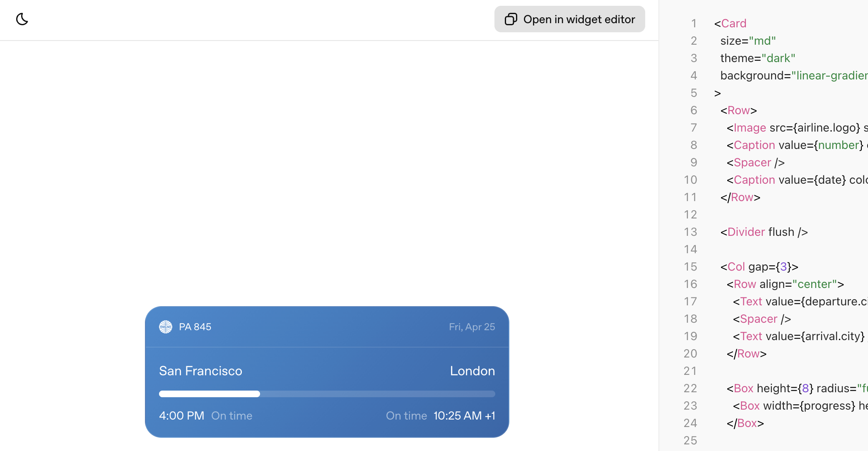Click the PA 845 flight number caption
868x451 pixels.
click(195, 327)
